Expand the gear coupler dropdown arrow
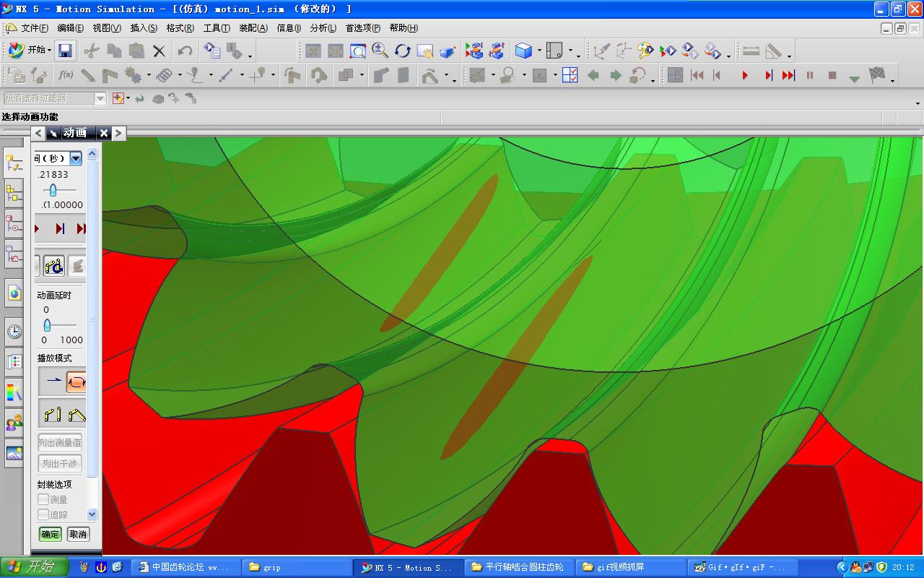This screenshot has width=924, height=578. click(x=148, y=75)
